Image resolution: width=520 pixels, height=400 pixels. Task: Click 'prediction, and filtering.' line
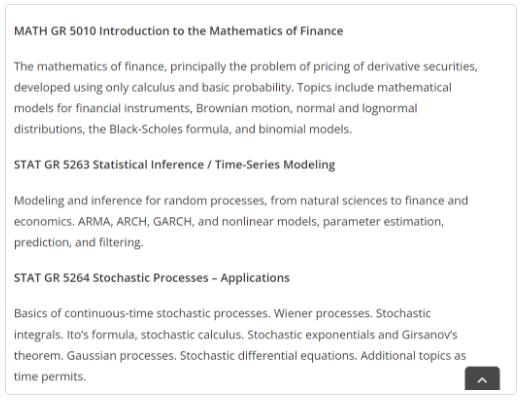pos(79,242)
